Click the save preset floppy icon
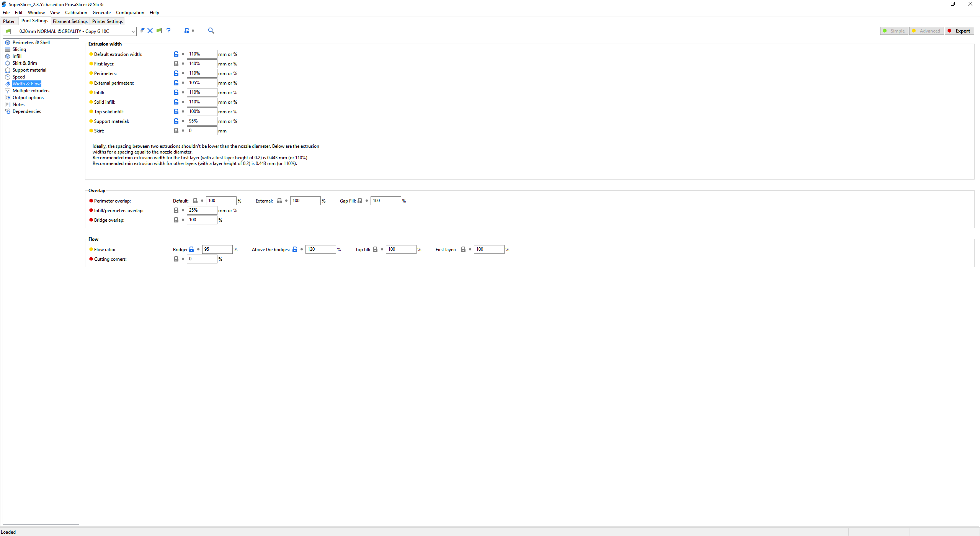980x536 pixels. 142,31
